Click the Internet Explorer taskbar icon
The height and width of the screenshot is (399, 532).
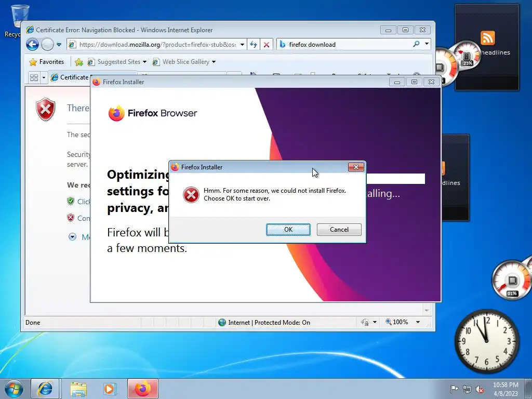[46, 389]
